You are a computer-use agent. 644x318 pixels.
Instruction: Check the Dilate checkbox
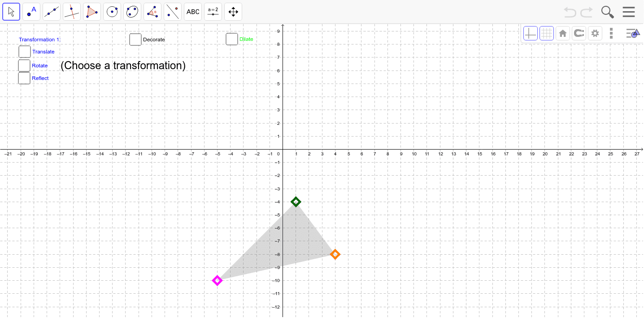click(232, 39)
